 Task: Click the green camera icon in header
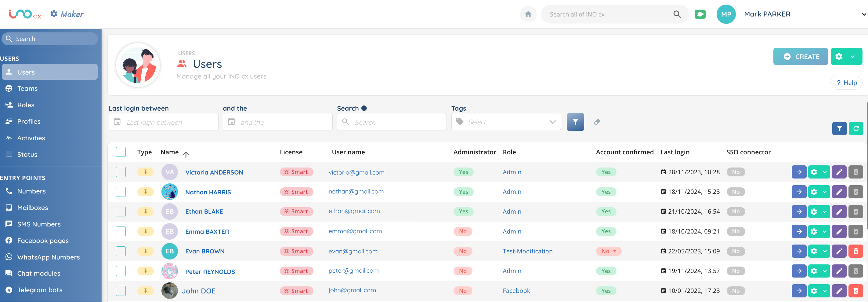pyautogui.click(x=700, y=14)
